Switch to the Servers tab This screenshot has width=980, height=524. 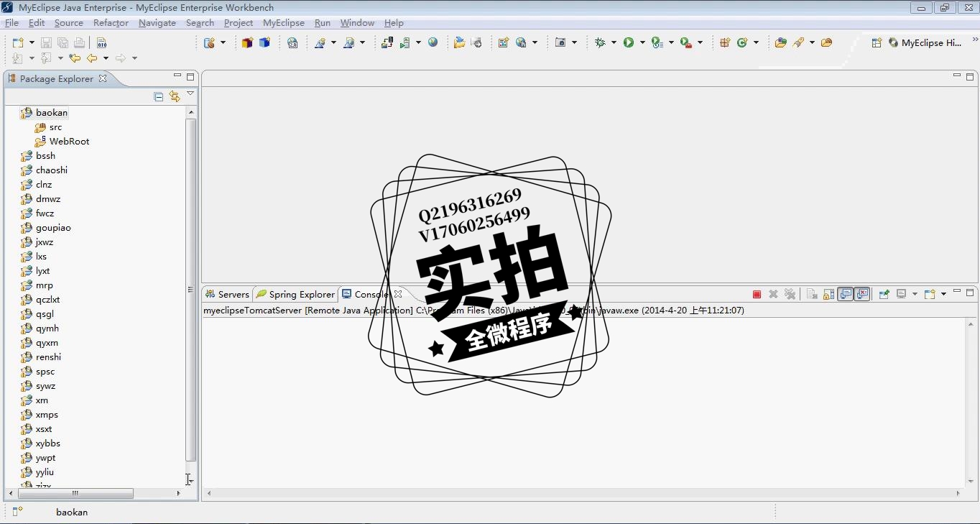point(227,294)
